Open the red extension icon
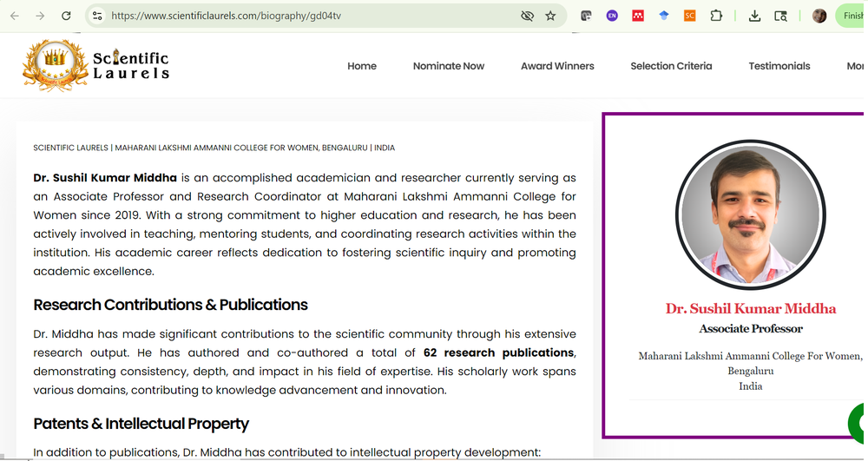868x461 pixels. point(638,16)
